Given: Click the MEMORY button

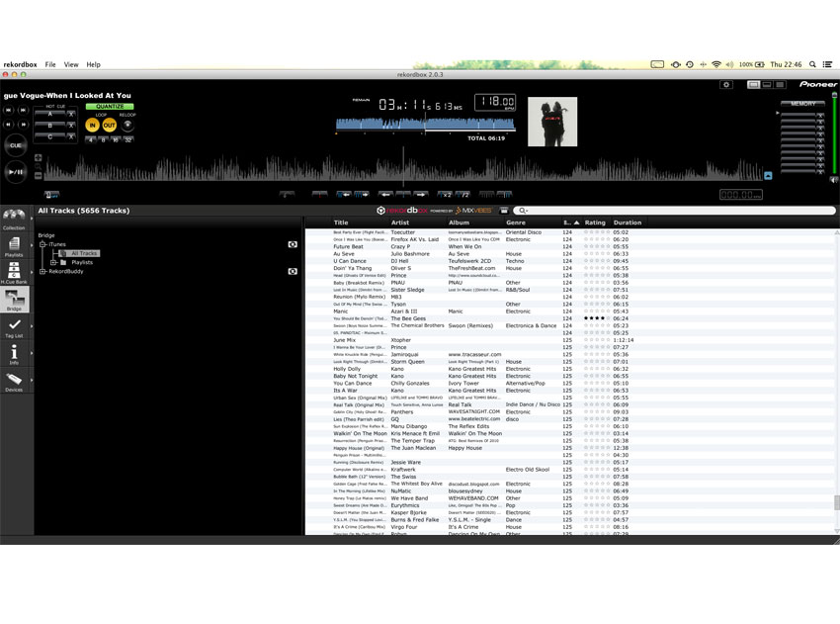Looking at the screenshot, I should [x=802, y=104].
